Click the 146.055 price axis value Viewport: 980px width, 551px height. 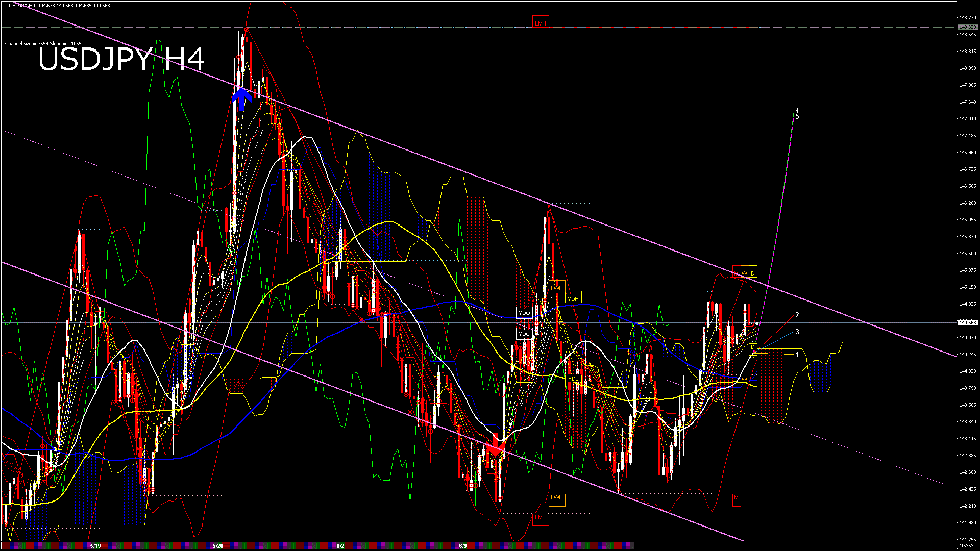pos(968,219)
